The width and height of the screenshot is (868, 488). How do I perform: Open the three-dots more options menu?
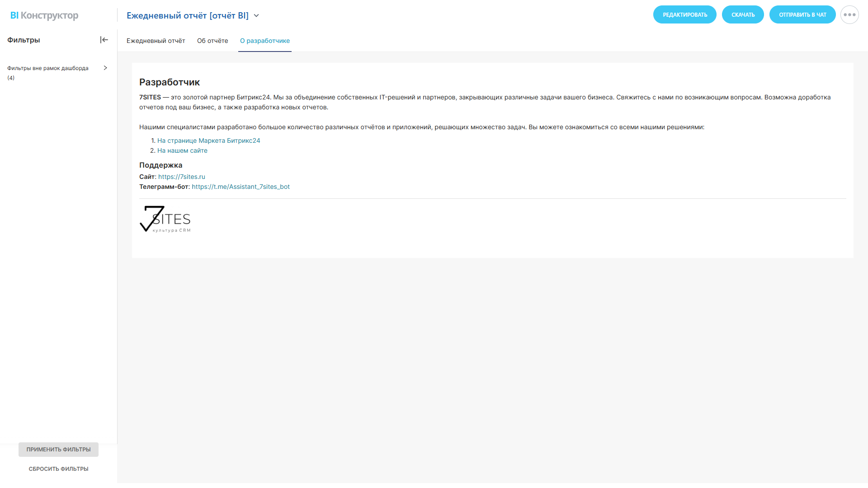coord(849,15)
